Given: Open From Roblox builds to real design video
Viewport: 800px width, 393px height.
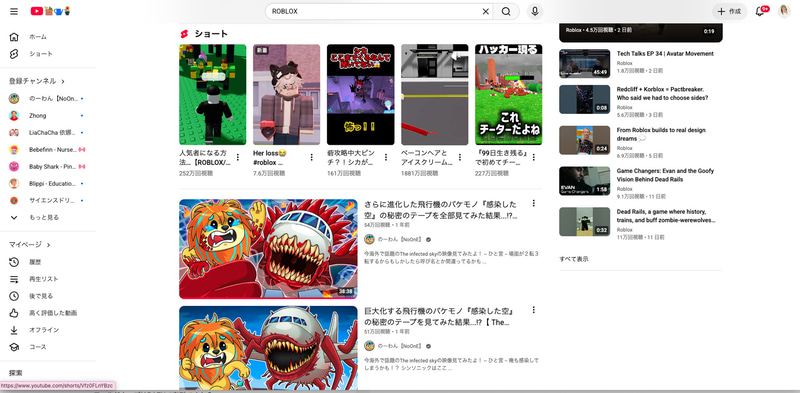Looking at the screenshot, I should coord(661,134).
